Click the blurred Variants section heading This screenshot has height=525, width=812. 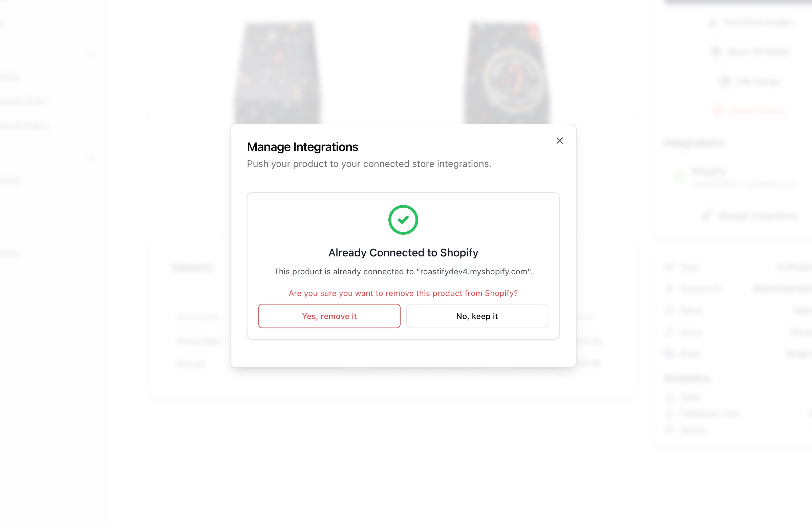(x=192, y=267)
